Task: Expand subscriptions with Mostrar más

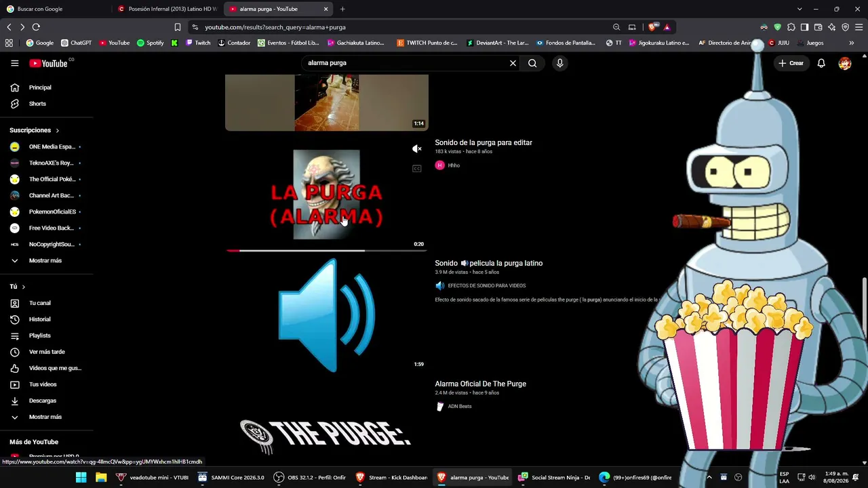Action: point(47,260)
